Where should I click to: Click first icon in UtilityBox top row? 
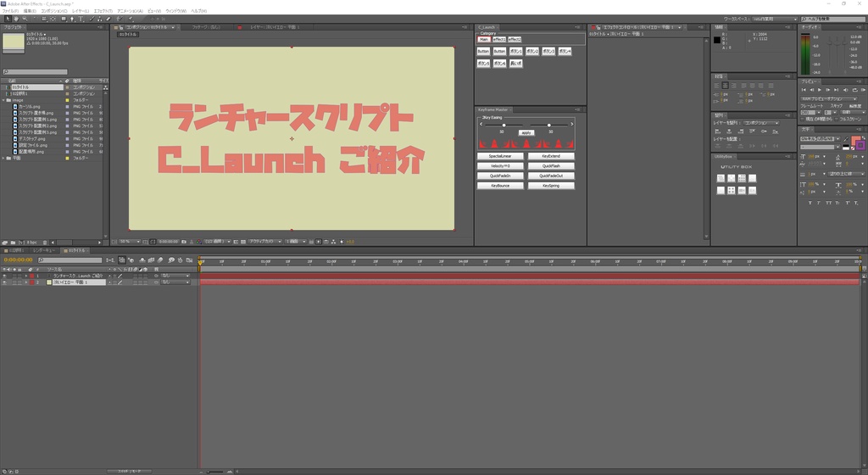click(721, 178)
